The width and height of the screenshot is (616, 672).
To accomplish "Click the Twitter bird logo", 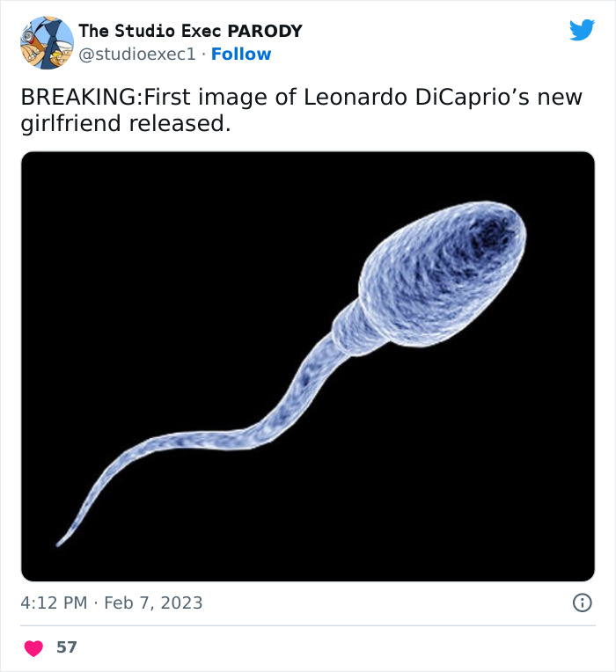I will [582, 30].
